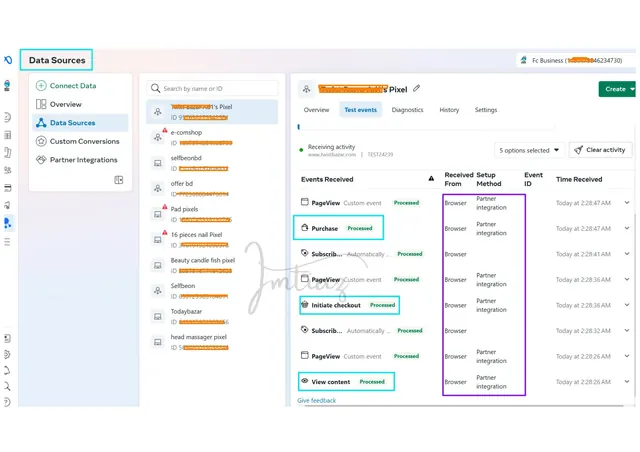Select the offer bd pixel

[212, 189]
